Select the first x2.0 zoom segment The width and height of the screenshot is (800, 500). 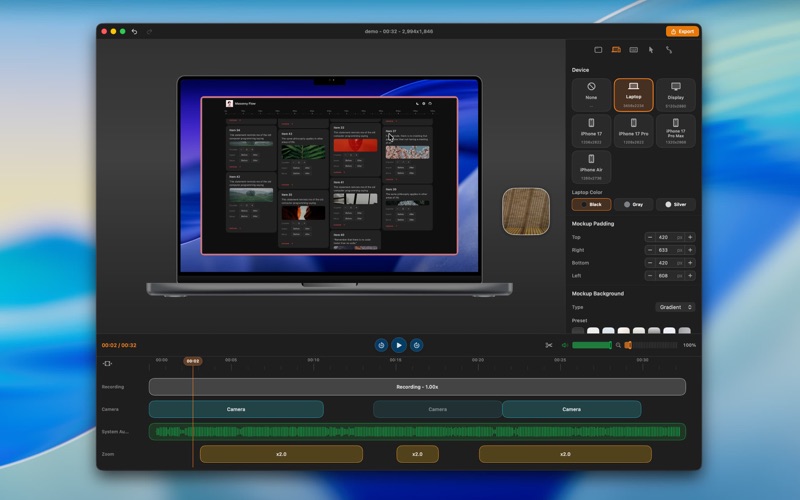click(281, 454)
